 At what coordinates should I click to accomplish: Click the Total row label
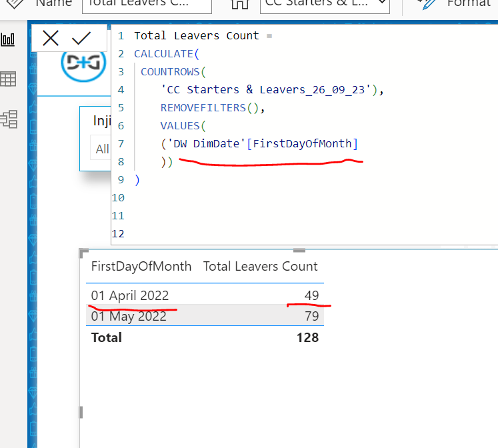tap(107, 337)
